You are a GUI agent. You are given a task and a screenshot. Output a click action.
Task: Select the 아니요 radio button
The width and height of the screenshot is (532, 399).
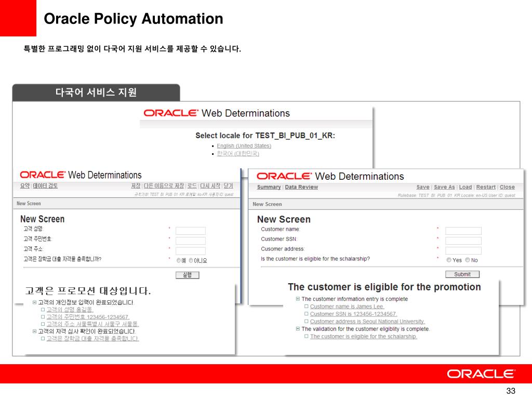[191, 261]
